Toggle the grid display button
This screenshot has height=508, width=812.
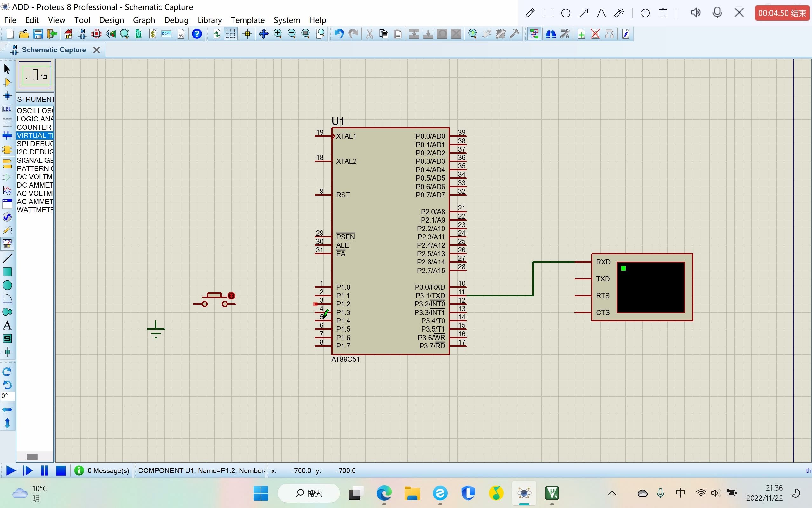(231, 34)
